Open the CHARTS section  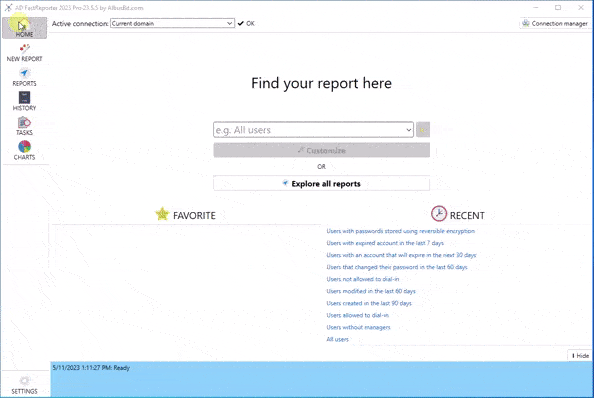pyautogui.click(x=24, y=151)
